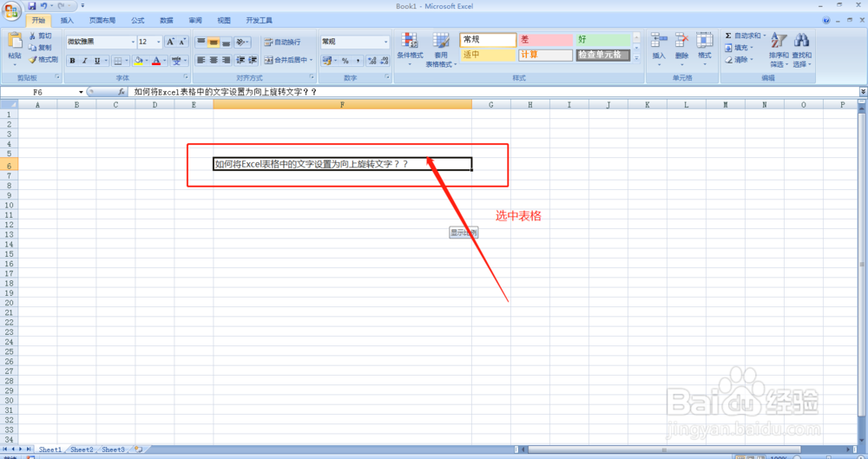Screen dimensions: 868x459
Task: Open Find and Select (查找和选择) binoculars
Action: click(x=801, y=49)
